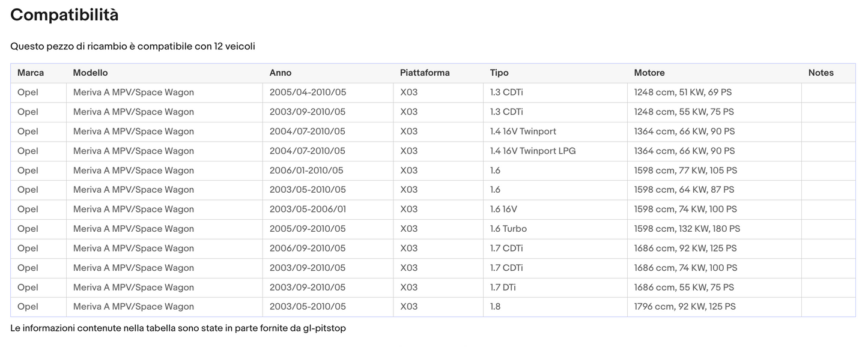Click the Piattaforma column header

pos(425,73)
